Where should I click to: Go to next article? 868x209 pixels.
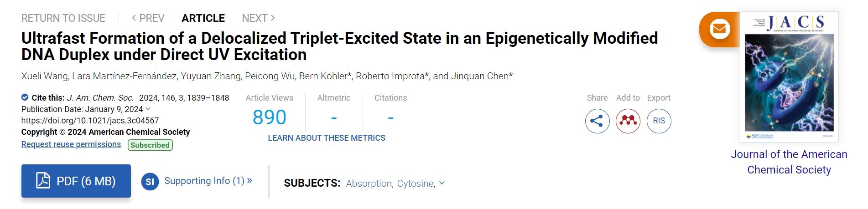[x=258, y=18]
